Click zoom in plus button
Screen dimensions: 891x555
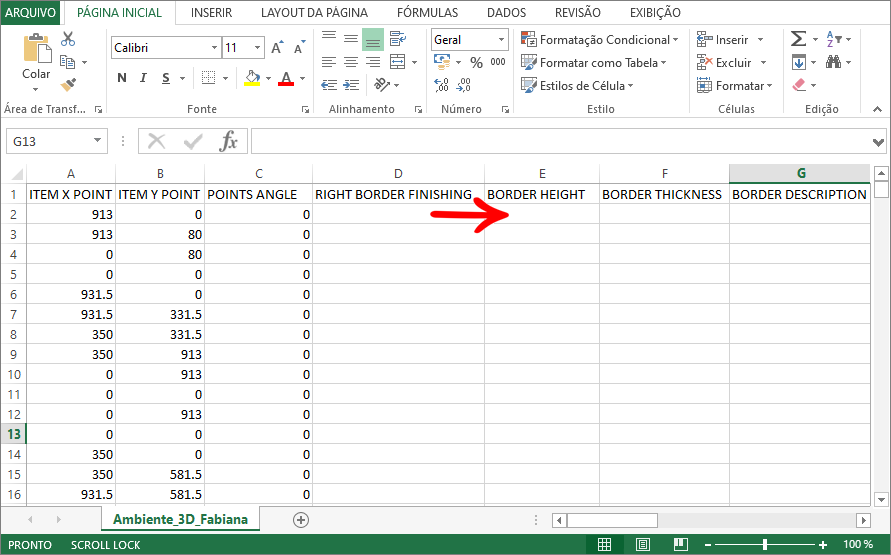click(x=823, y=545)
